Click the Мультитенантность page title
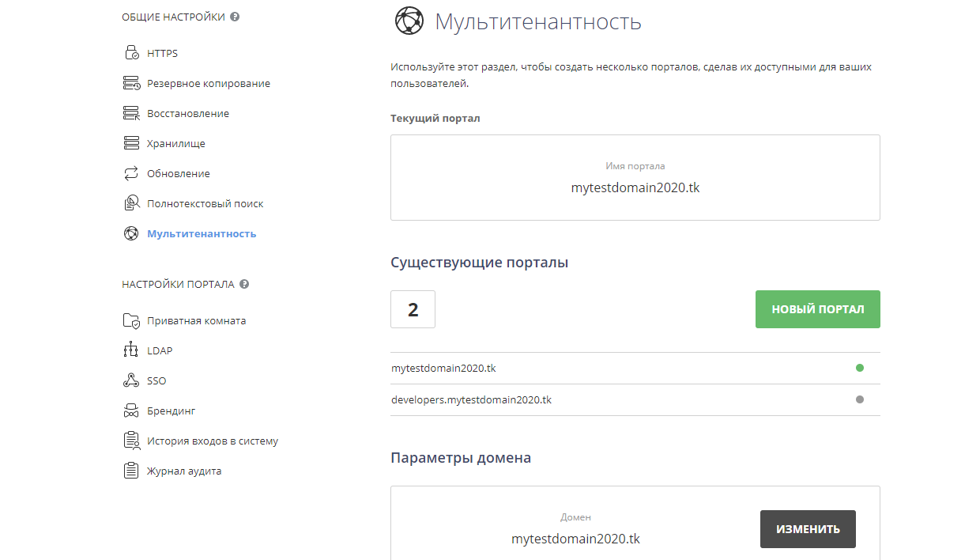 pyautogui.click(x=538, y=21)
